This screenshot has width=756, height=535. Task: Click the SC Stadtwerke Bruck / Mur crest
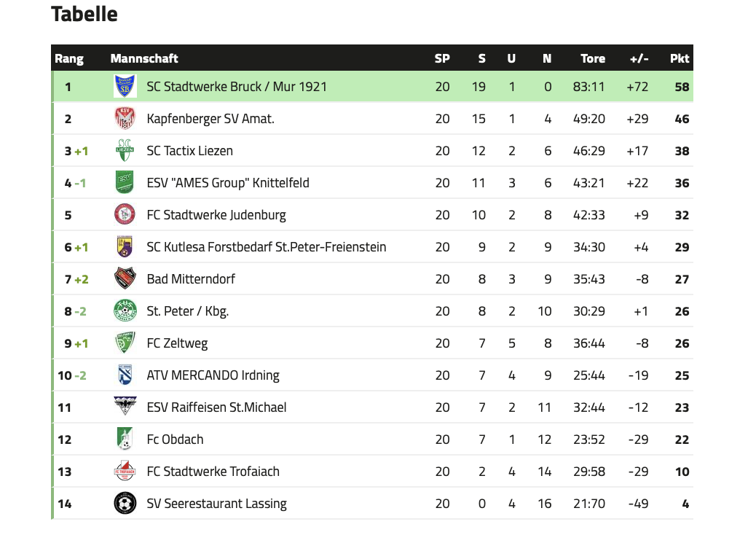(x=125, y=86)
